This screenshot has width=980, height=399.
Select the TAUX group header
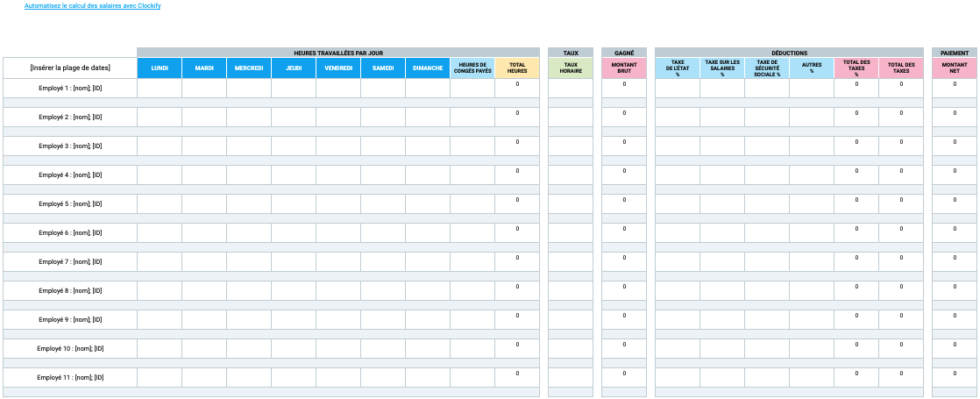point(571,53)
